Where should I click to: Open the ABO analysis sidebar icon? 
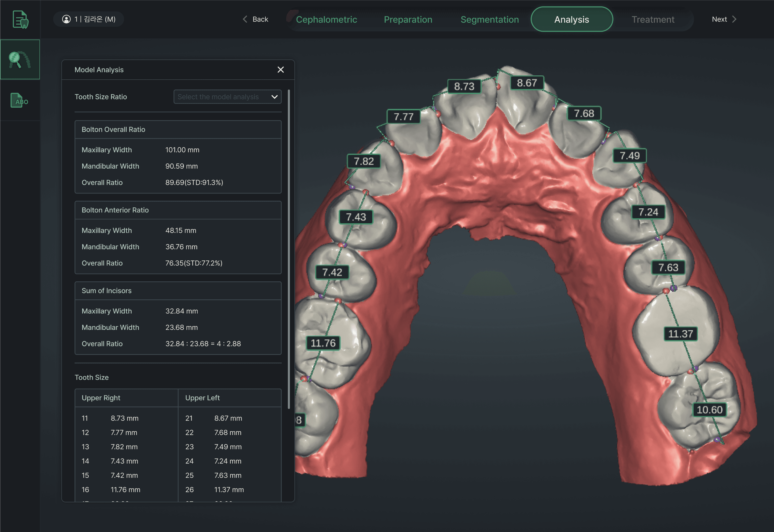[x=20, y=100]
